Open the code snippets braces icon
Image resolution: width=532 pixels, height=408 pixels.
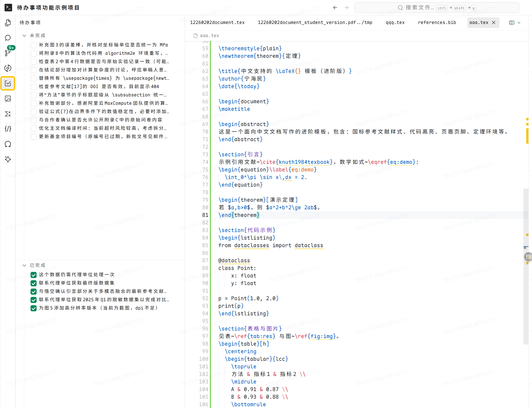[8, 129]
